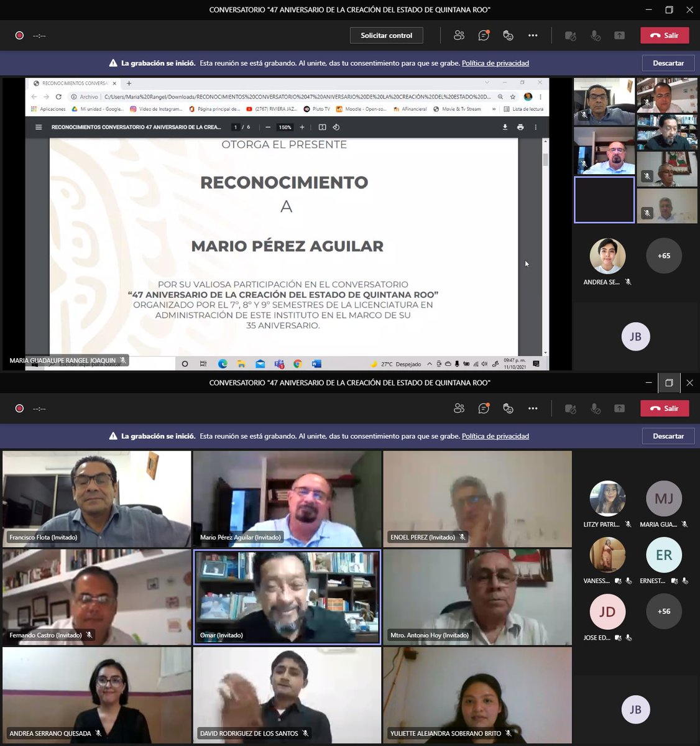Click JB avatar in bottom window
This screenshot has width=700, height=746.
[635, 709]
